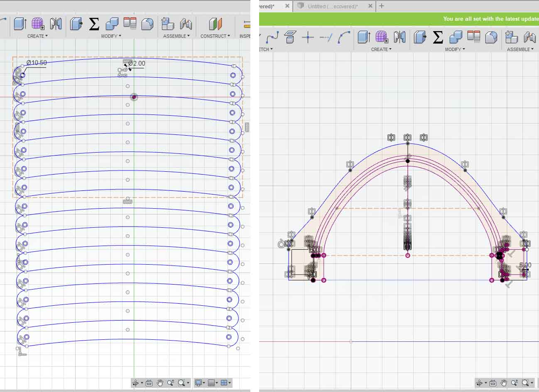Open CREATE dropdown in right window
539x392 pixels.
pos(381,49)
